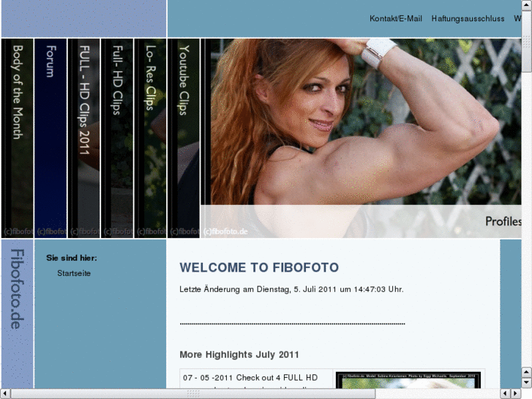Click the Letzte Änderung date line
This screenshot has width=532, height=399.
[x=291, y=289]
